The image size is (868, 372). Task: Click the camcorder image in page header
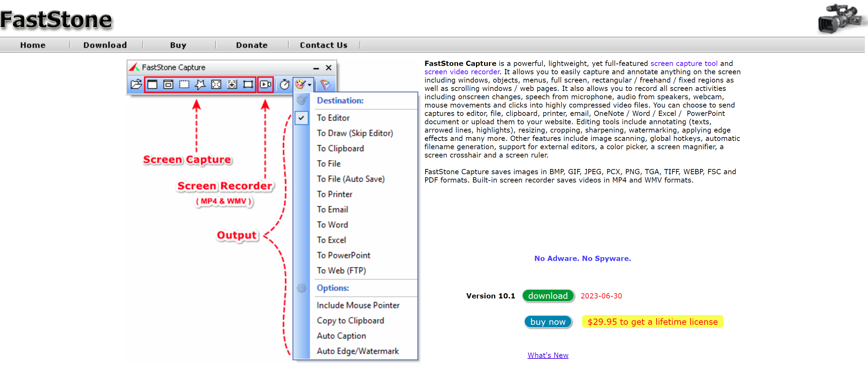coord(841,18)
